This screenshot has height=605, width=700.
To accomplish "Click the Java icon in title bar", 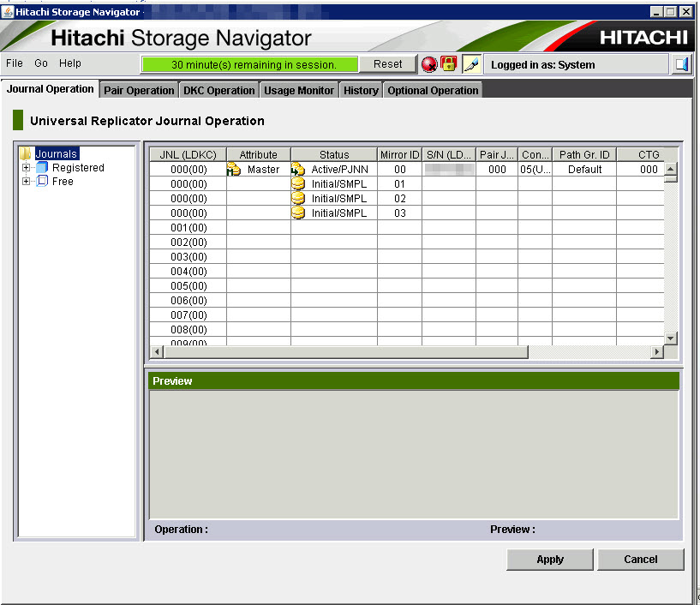I will 8,12.
